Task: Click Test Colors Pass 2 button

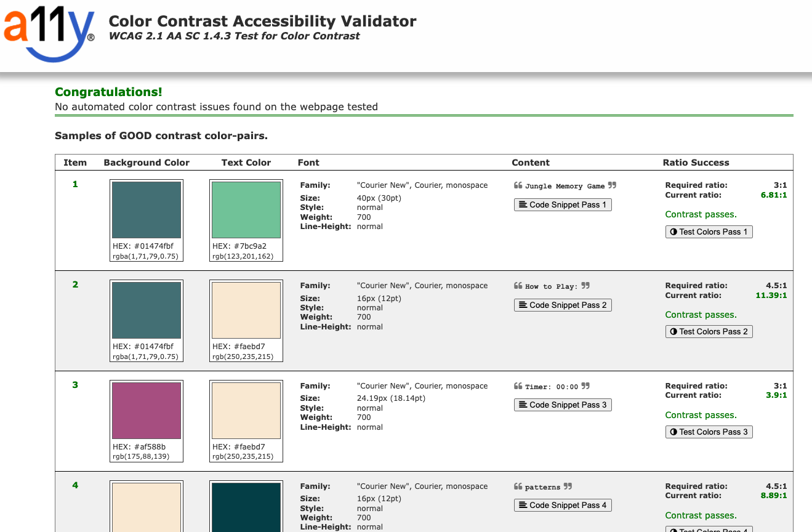Action: coord(709,331)
